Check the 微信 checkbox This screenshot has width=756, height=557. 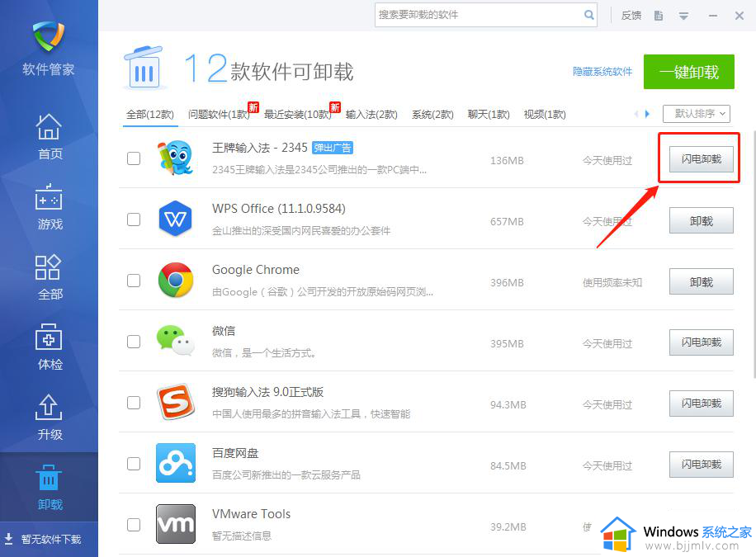[x=134, y=342]
